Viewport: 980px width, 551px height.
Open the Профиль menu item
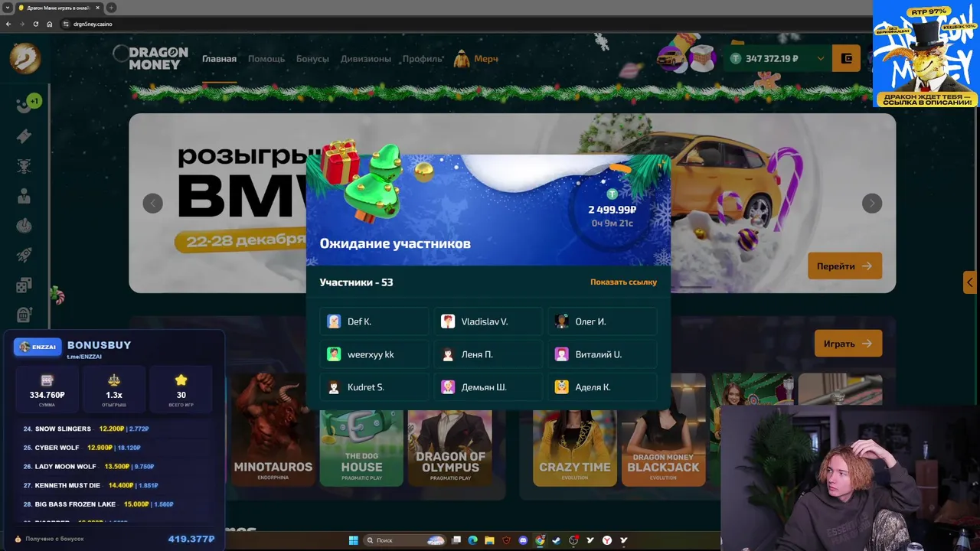click(x=423, y=59)
